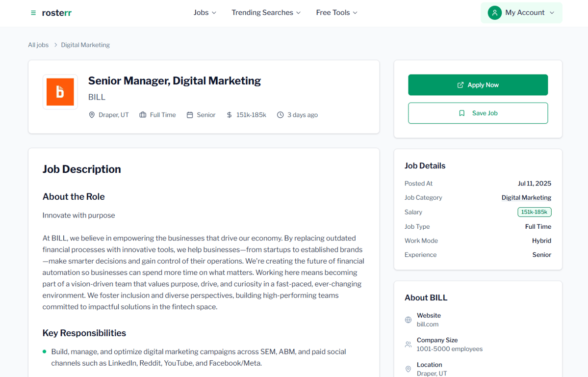Viewport: 588px width, 377px height.
Task: Click the Senior experience value in Job Details
Action: [x=542, y=255]
